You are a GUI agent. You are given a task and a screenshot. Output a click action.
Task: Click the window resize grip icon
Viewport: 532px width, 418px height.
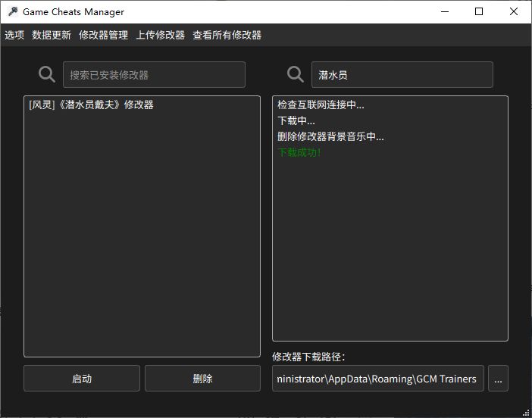(526, 413)
